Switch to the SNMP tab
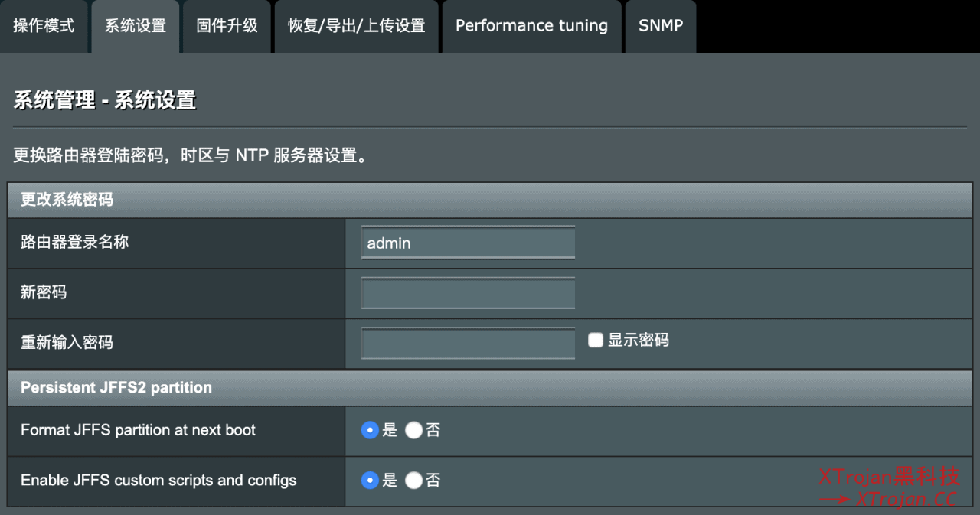The height and width of the screenshot is (515, 980). pyautogui.click(x=660, y=25)
